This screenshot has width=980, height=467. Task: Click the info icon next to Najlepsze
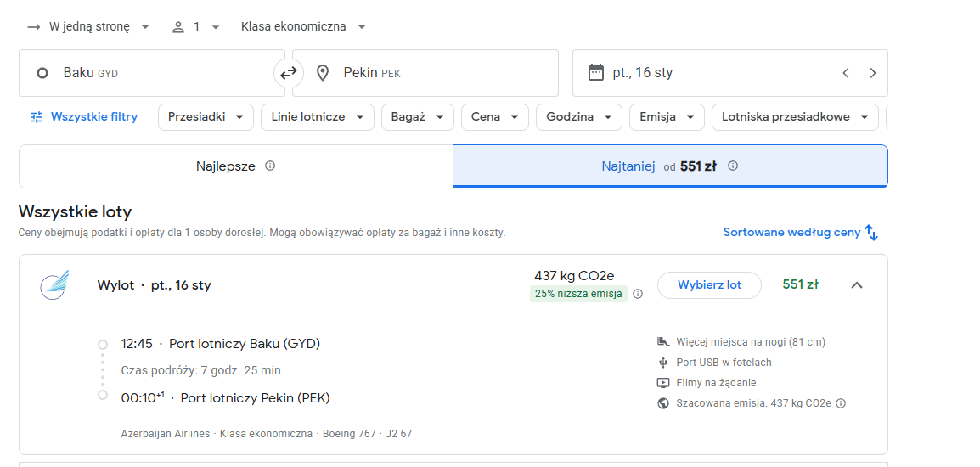270,166
